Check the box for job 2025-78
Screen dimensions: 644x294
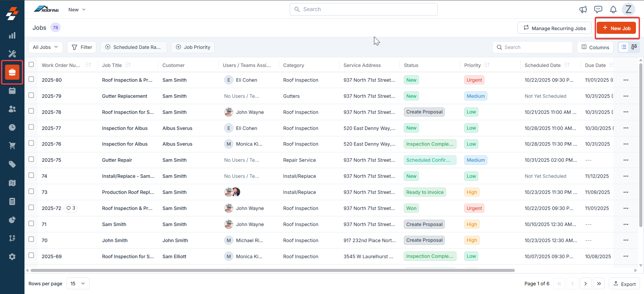tap(31, 111)
